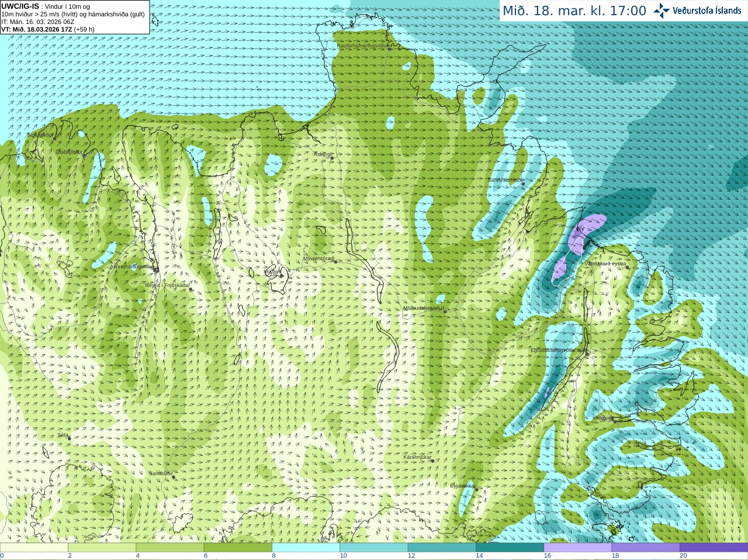The height and width of the screenshot is (560, 748).
Task: Click the Mývatn station label
Action: pos(272,272)
